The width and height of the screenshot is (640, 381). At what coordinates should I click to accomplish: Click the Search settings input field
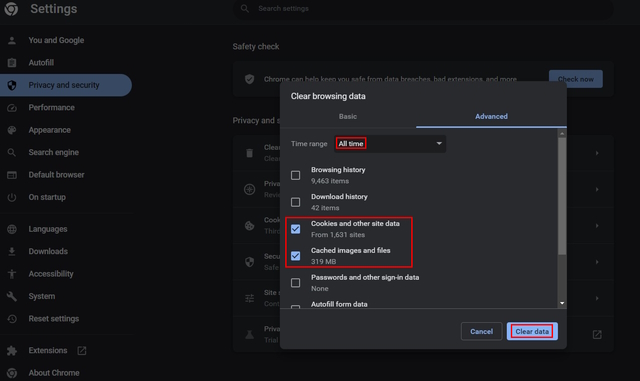423,9
